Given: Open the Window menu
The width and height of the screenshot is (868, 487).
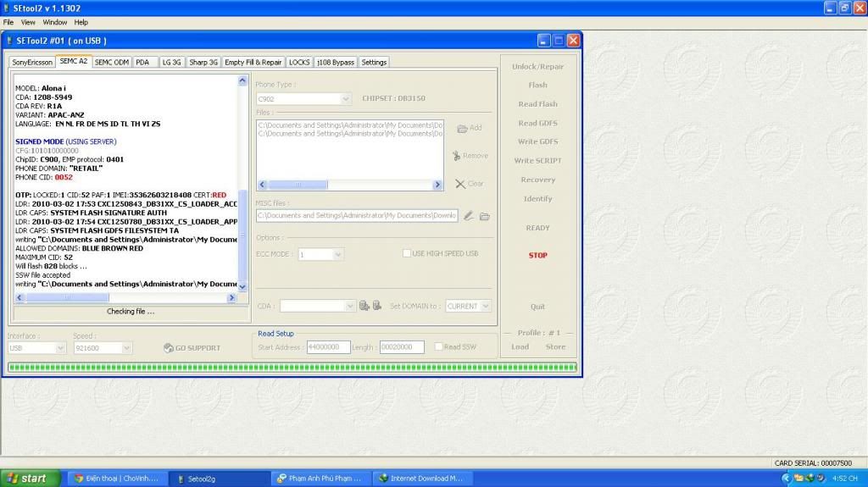Looking at the screenshot, I should [x=55, y=23].
